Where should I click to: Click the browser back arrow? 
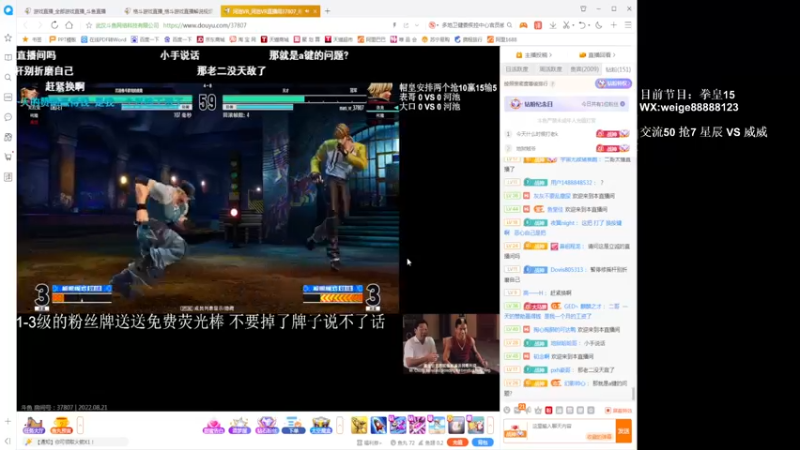(26, 25)
